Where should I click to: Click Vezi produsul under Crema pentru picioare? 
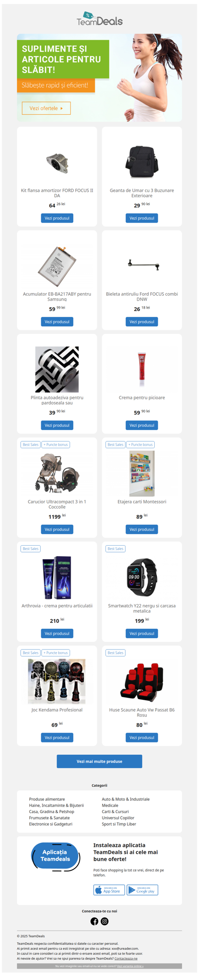[x=142, y=425]
